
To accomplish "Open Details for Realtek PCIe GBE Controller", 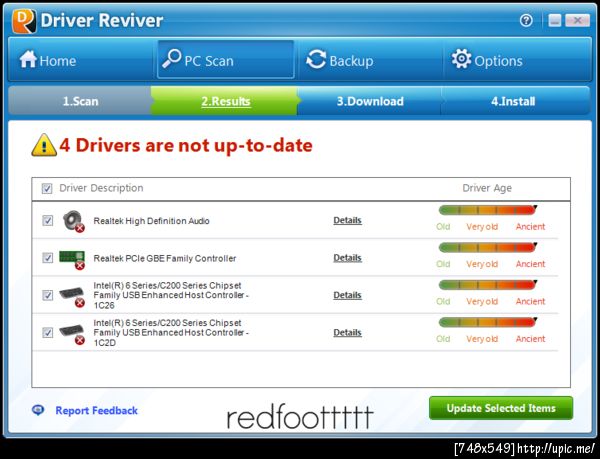I will pyautogui.click(x=347, y=258).
